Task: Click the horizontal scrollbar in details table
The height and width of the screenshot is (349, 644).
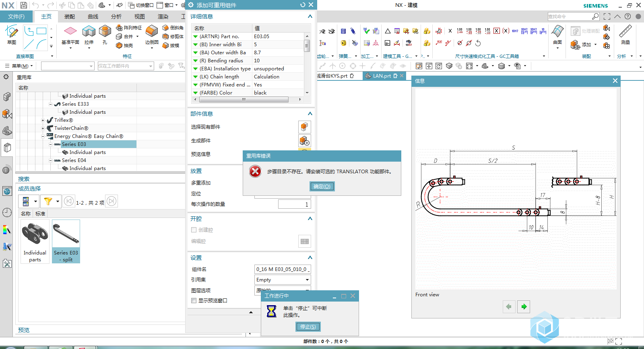Action: 244,99
